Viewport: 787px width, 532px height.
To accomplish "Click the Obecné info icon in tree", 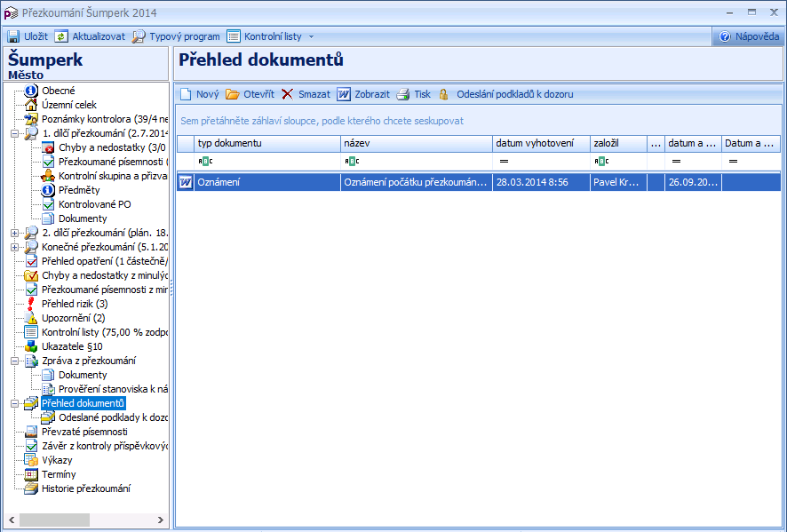I will coord(31,91).
